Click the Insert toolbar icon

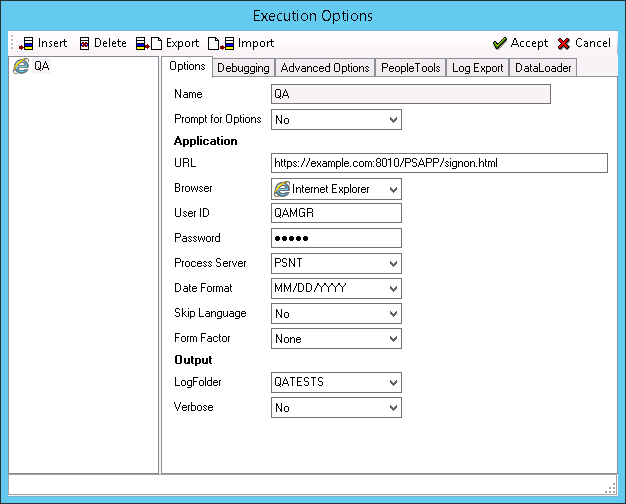pos(26,43)
